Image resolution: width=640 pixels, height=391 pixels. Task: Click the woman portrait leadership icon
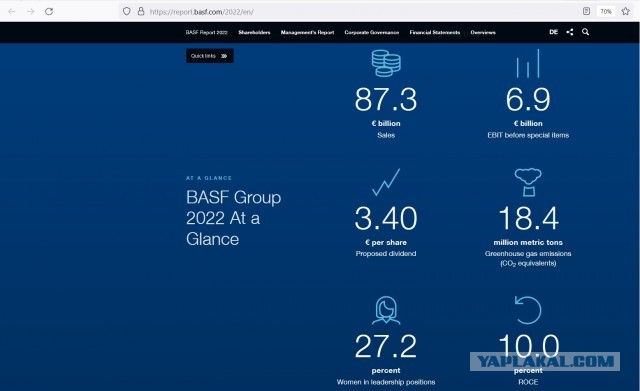(386, 310)
